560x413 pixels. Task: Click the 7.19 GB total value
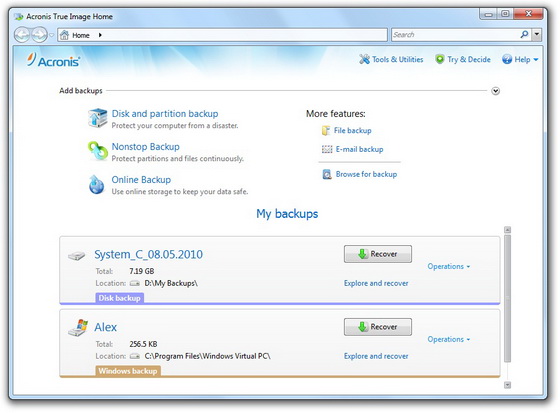pos(141,271)
